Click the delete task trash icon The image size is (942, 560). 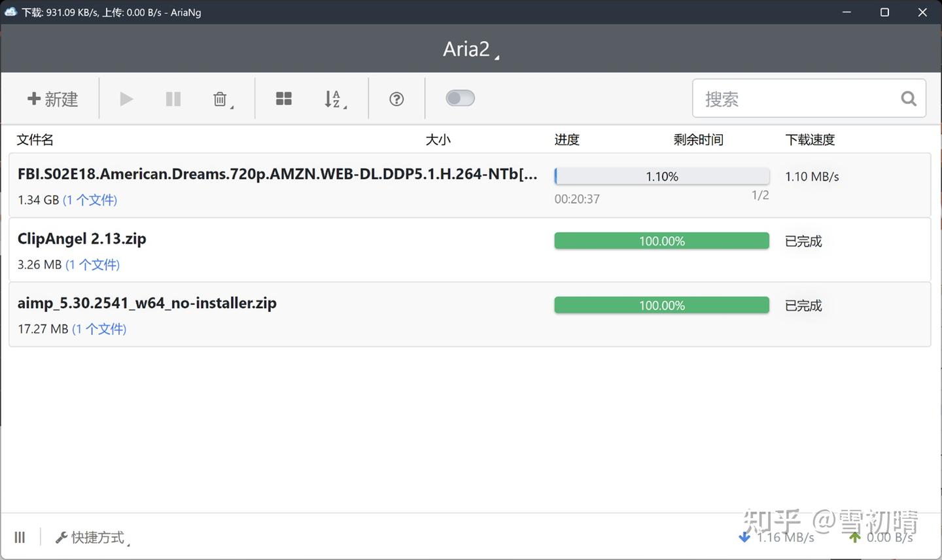218,97
